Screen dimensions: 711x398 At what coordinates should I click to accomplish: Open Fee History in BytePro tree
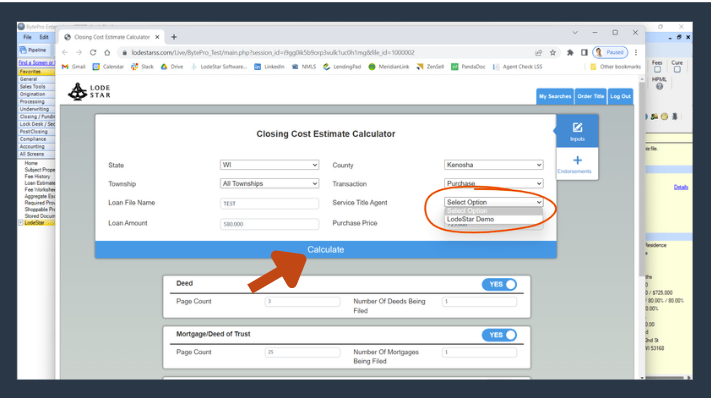point(37,176)
